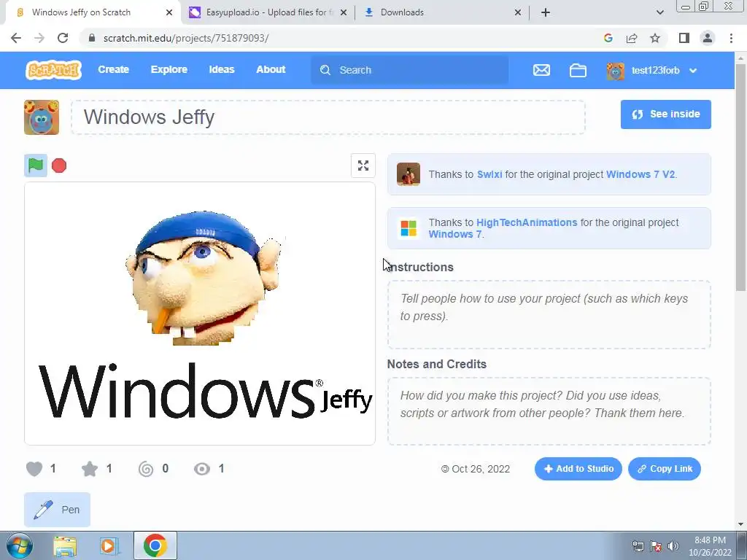This screenshot has width=747, height=560.
Task: Click into the Instructions text box
Action: coord(549,314)
